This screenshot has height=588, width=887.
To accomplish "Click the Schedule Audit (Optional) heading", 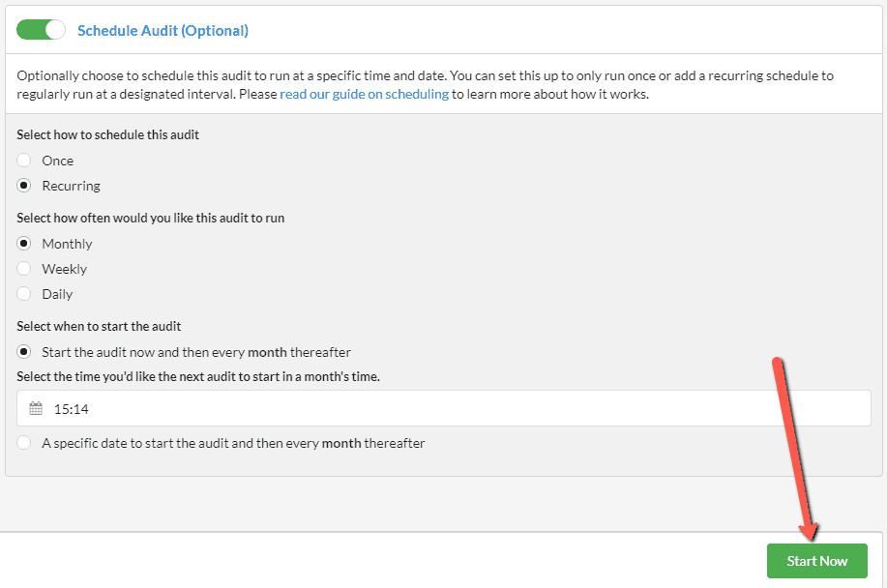I will pyautogui.click(x=163, y=31).
